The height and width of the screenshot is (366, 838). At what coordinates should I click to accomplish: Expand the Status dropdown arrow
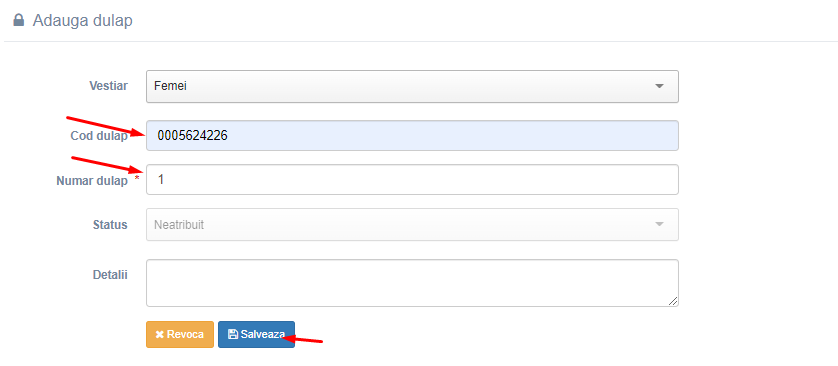point(659,224)
